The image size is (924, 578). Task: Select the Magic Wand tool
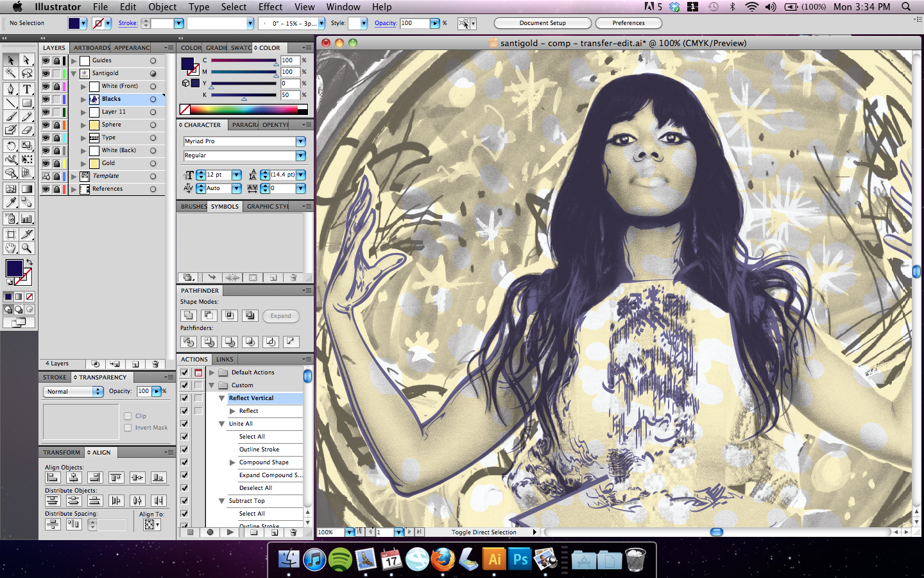click(x=11, y=73)
